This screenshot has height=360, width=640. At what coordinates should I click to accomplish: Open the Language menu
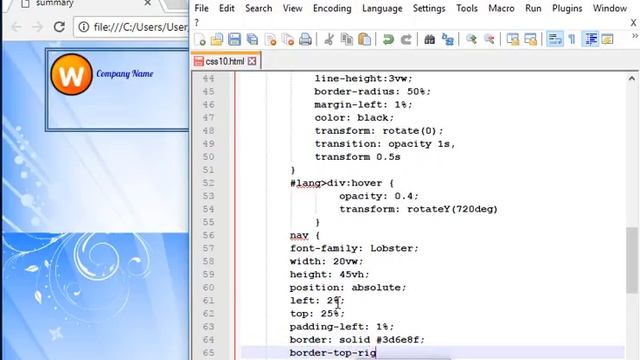coord(382,8)
